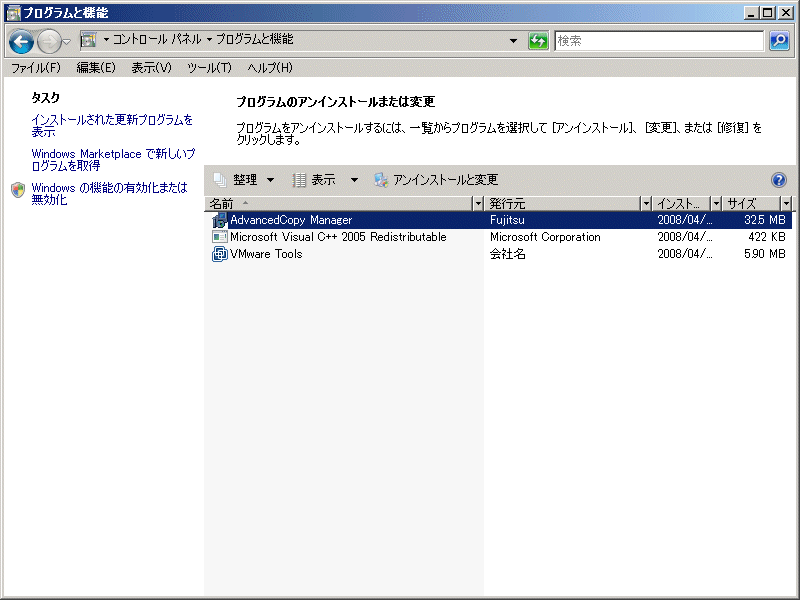Viewport: 800px width, 600px height.
Task: Click inside the 検索 search field
Action: click(x=660, y=41)
